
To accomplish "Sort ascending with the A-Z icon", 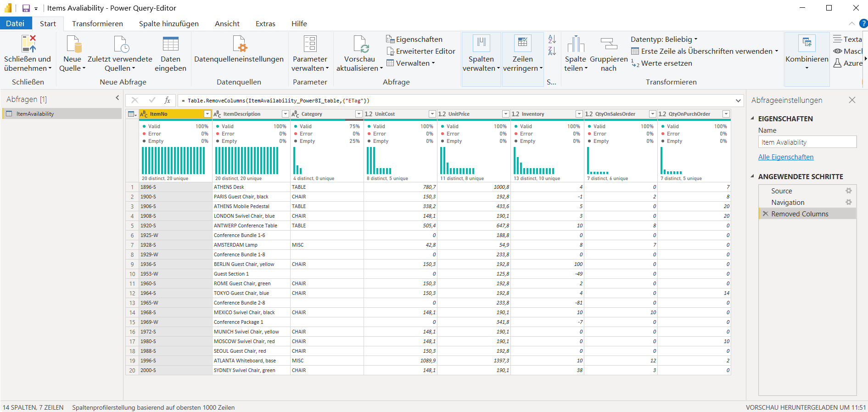I will tap(552, 40).
